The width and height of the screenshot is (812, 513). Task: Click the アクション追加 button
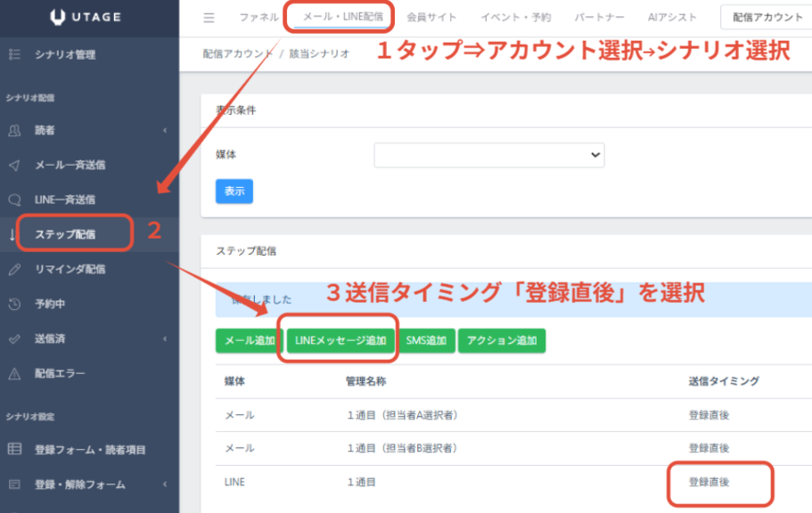[502, 340]
